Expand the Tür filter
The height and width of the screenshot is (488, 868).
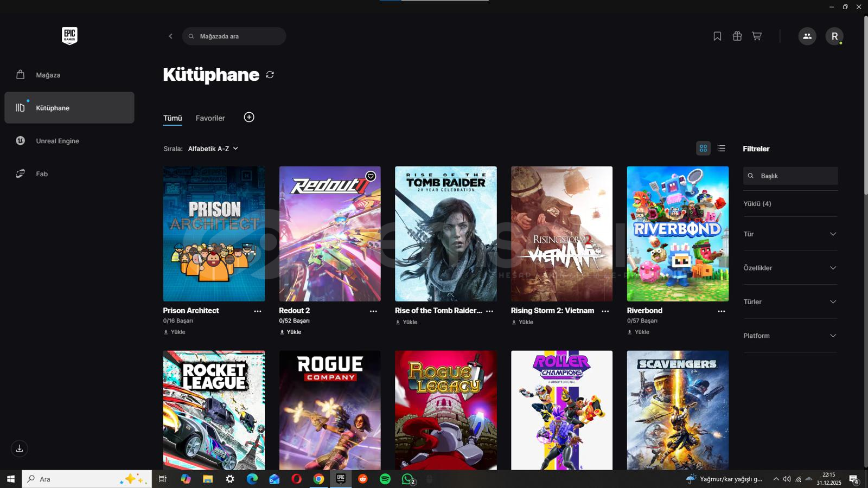pos(790,234)
